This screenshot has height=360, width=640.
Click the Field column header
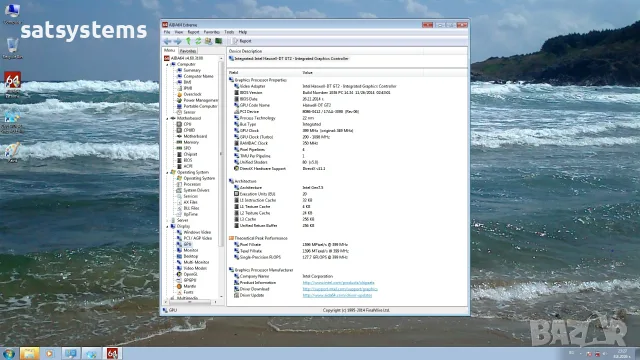coord(264,73)
